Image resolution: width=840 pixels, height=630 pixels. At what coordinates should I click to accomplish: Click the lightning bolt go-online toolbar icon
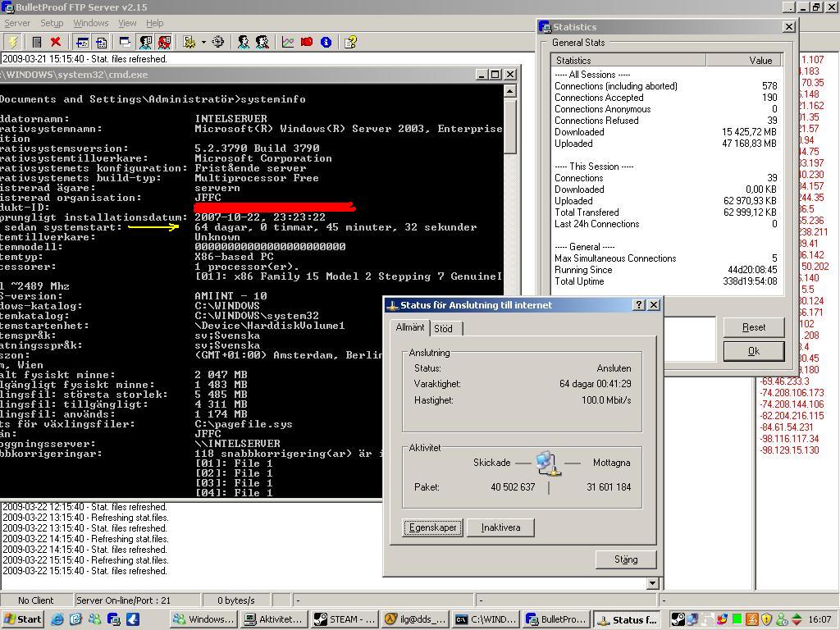coord(13,42)
